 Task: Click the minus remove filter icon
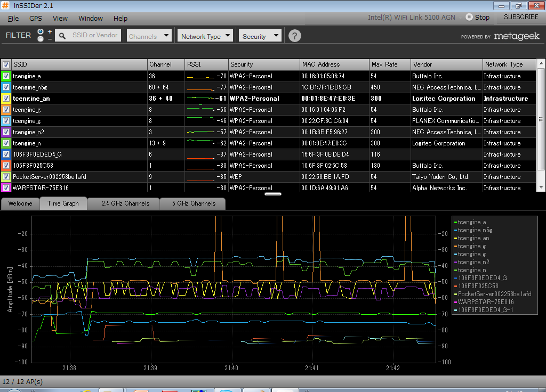[x=50, y=38]
